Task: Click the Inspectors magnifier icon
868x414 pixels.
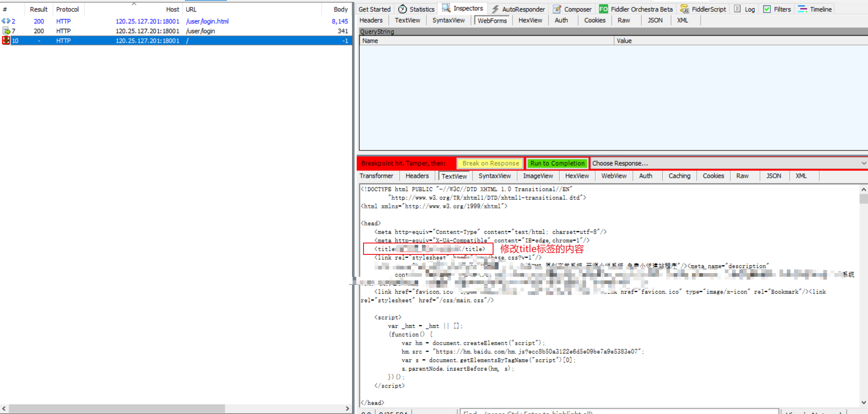Action: point(446,8)
